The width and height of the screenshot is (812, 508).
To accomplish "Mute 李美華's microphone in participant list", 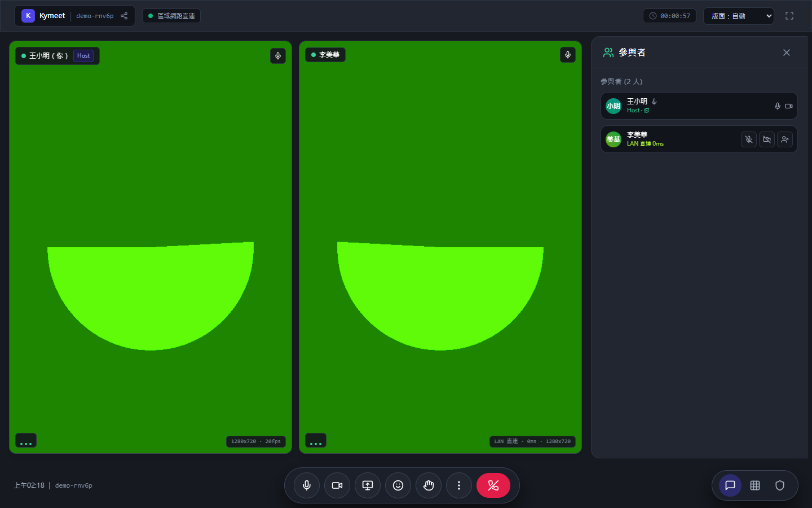I will coord(749,139).
